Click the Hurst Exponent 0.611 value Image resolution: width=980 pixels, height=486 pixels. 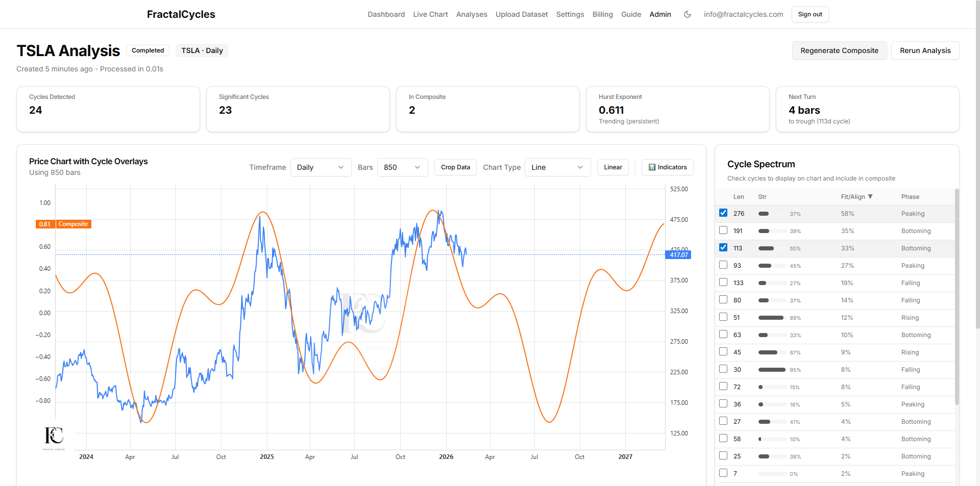pos(611,110)
